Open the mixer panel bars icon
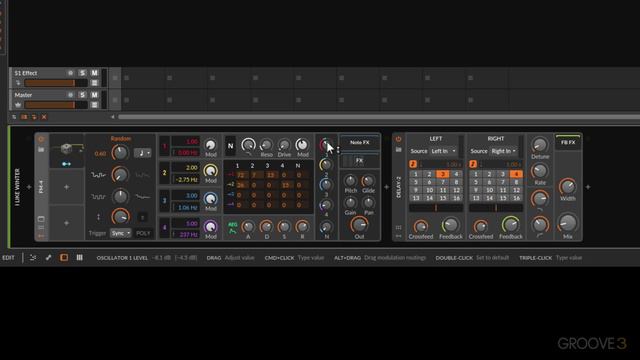The width and height of the screenshot is (640, 360). (80, 258)
